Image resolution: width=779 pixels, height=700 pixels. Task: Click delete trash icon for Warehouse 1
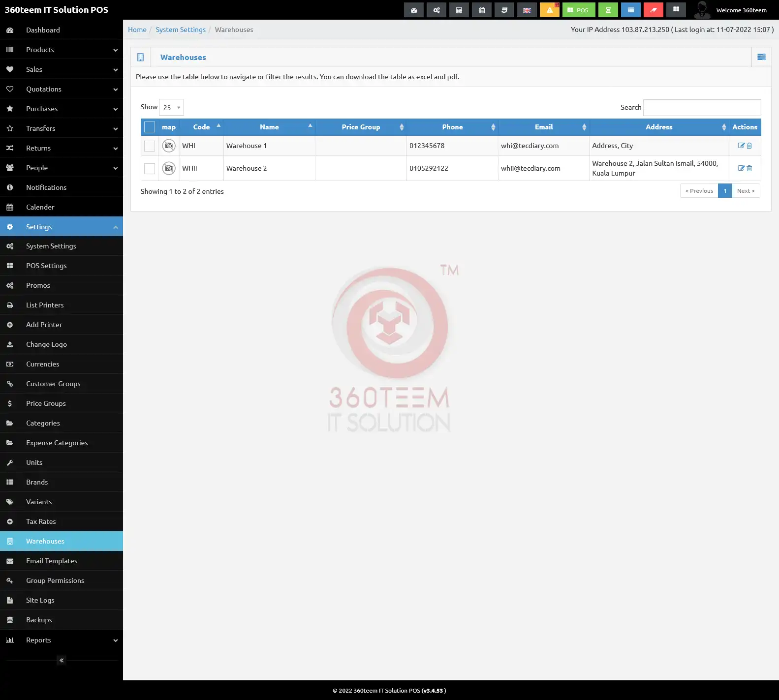point(749,146)
